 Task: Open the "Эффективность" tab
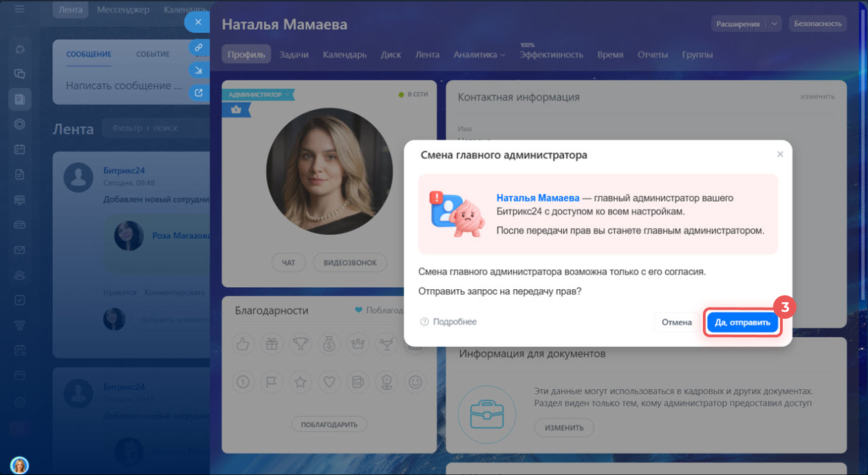[x=551, y=55]
